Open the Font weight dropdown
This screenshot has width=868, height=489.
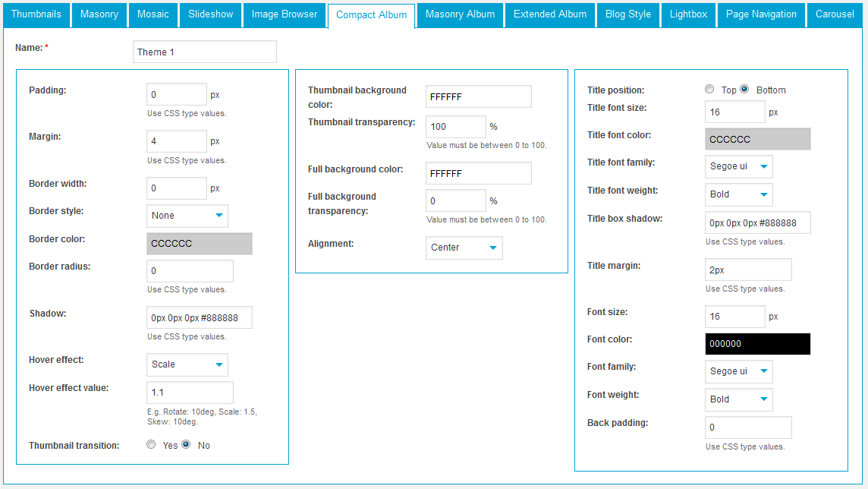(739, 399)
